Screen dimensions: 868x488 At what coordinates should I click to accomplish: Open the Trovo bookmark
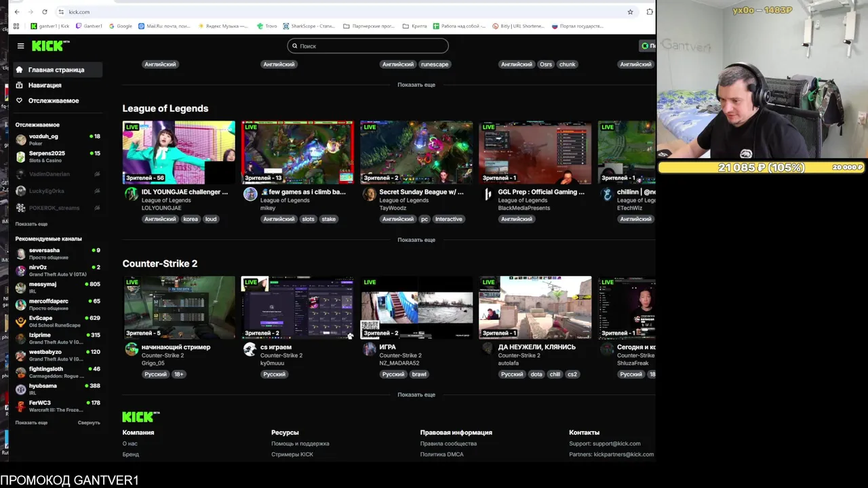pos(267,26)
